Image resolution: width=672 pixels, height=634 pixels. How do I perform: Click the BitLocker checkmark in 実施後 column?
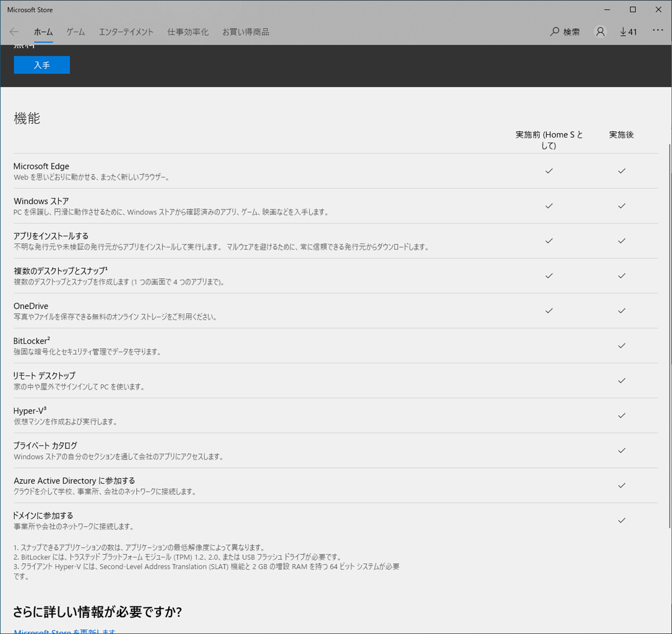tap(621, 346)
